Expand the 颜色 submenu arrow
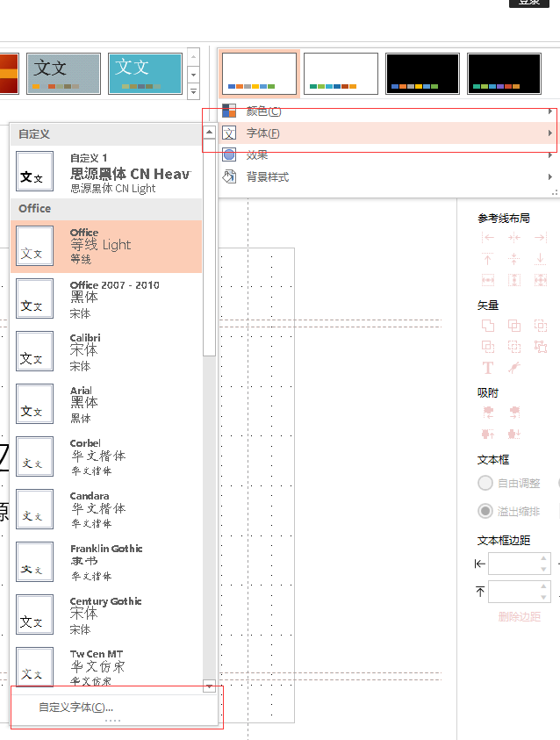 click(x=550, y=111)
